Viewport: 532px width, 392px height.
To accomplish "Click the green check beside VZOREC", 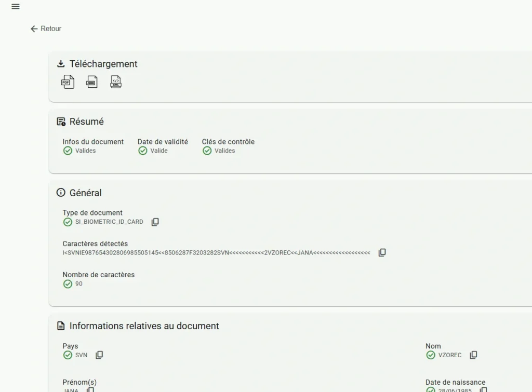I will [x=431, y=355].
